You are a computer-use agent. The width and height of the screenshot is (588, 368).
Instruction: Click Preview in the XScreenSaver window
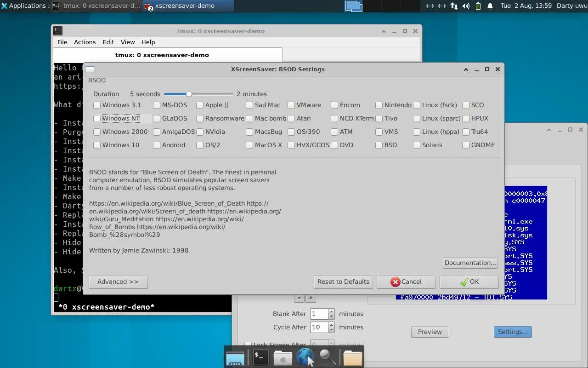pos(430,332)
